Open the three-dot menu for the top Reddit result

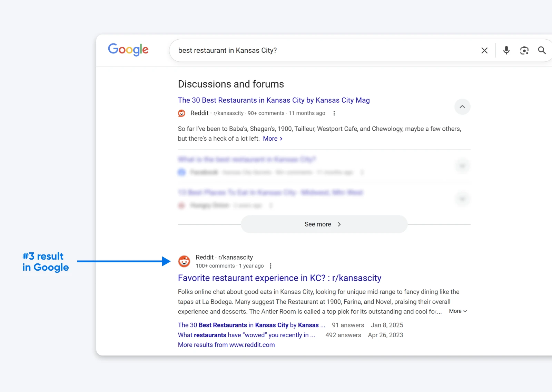point(334,113)
